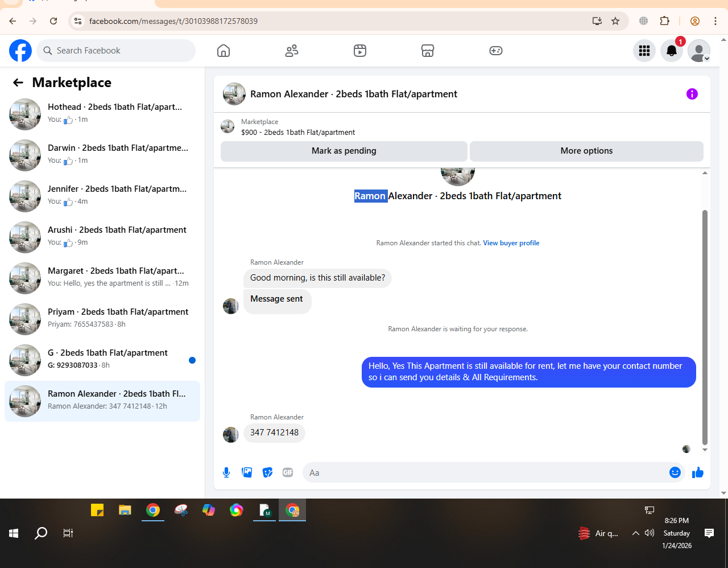Open the Darwin conversation
Screen dimensions: 728x568
[x=102, y=155]
